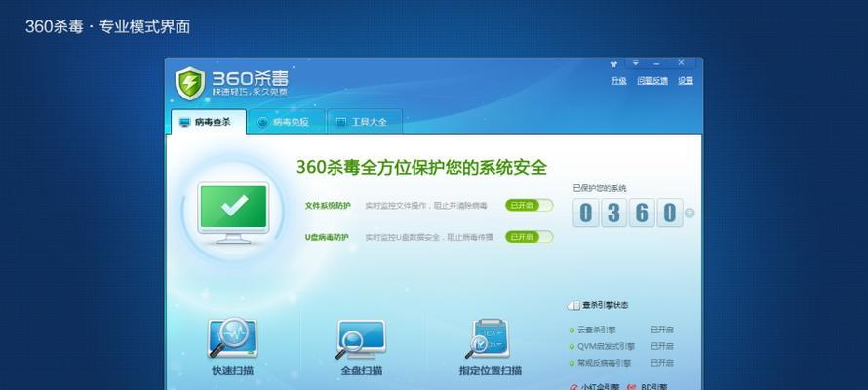Open the 问题反馈 link
The width and height of the screenshot is (868, 390).
(x=652, y=81)
